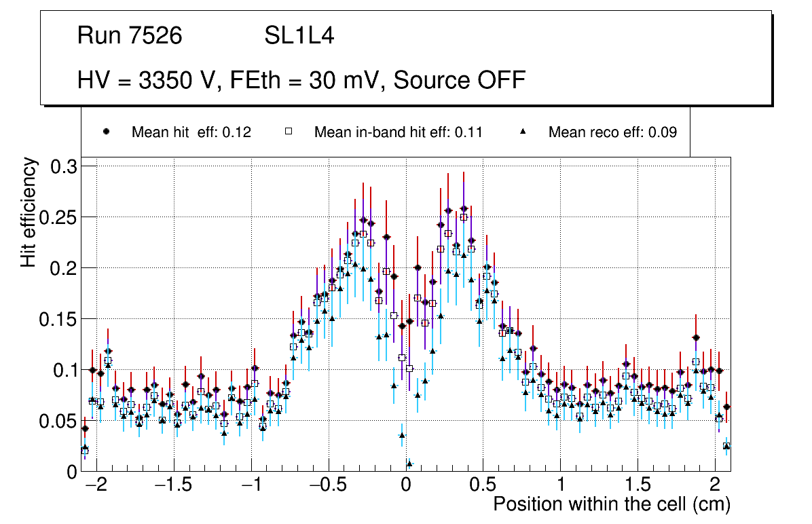This screenshot has height=524, width=812.
Task: Click the 'Position within the cell (cm)' axis title
Action: coord(611,505)
